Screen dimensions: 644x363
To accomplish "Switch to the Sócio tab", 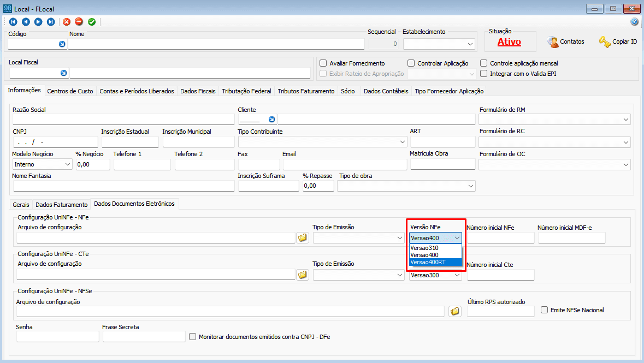I will (x=348, y=91).
